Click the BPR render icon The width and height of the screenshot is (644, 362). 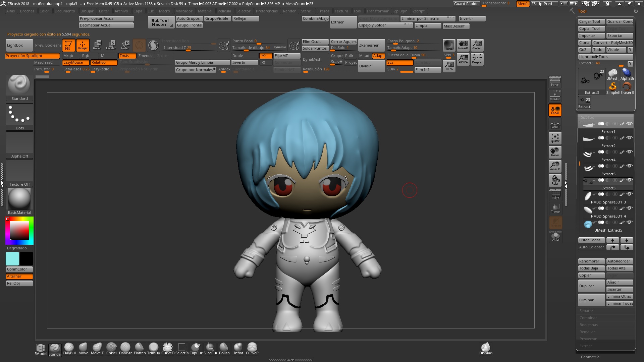[449, 45]
